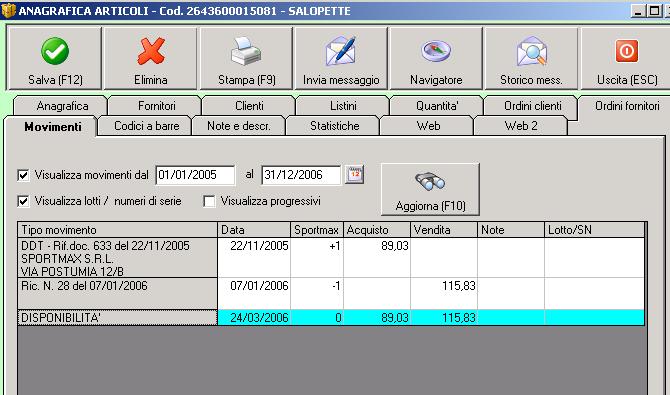670x395 pixels.
Task: Click the window title bar app icon
Action: (x=9, y=10)
